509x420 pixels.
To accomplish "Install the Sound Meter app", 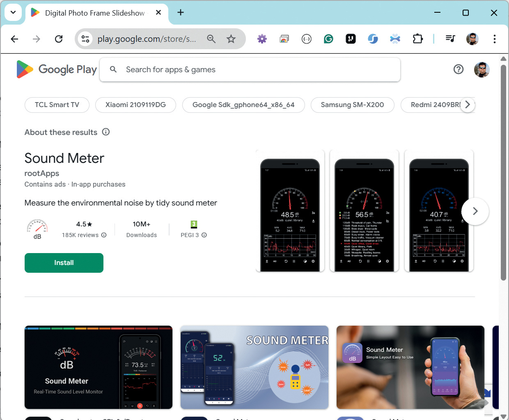I will tap(64, 263).
